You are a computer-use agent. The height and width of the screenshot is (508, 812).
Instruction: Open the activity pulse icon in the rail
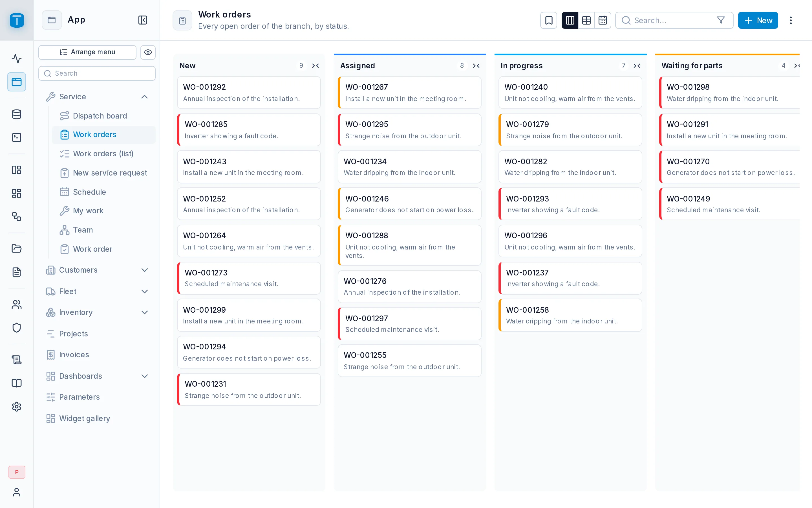pyautogui.click(x=16, y=58)
